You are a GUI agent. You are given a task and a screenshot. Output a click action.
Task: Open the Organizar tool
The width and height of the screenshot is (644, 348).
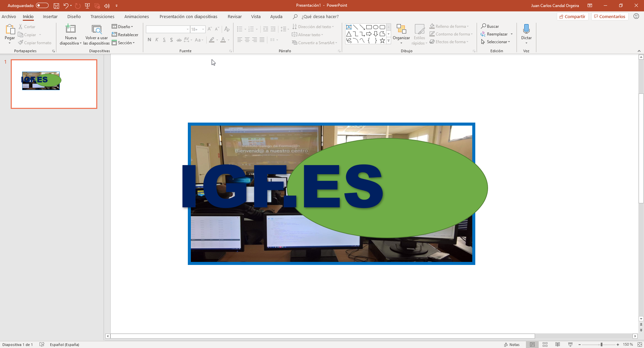(401, 33)
